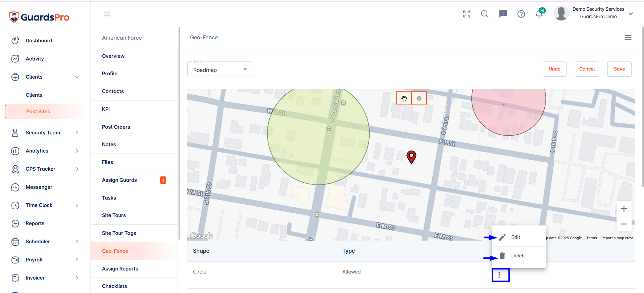This screenshot has width=644, height=293.
Task: Open the Post Orders tab
Action: tap(134, 127)
